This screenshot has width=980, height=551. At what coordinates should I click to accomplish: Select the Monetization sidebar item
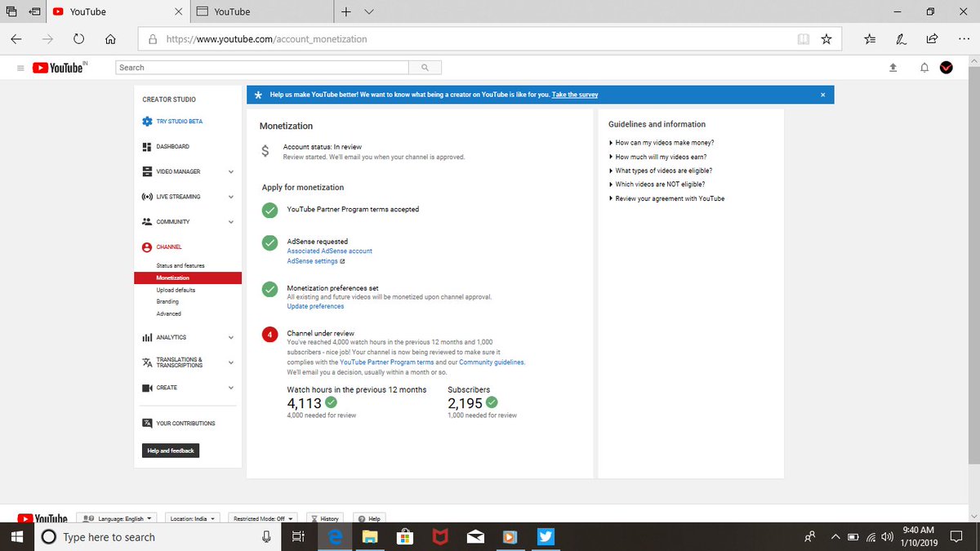(x=188, y=278)
